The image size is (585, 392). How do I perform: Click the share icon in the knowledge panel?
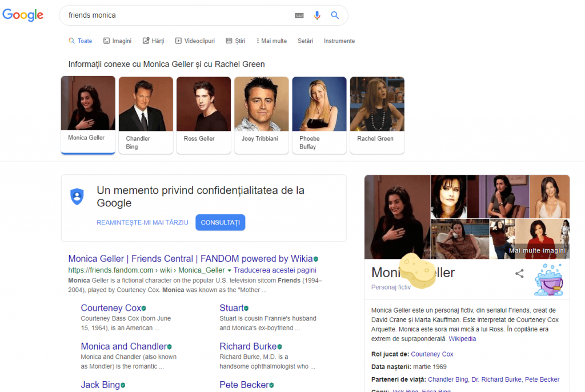(x=519, y=274)
